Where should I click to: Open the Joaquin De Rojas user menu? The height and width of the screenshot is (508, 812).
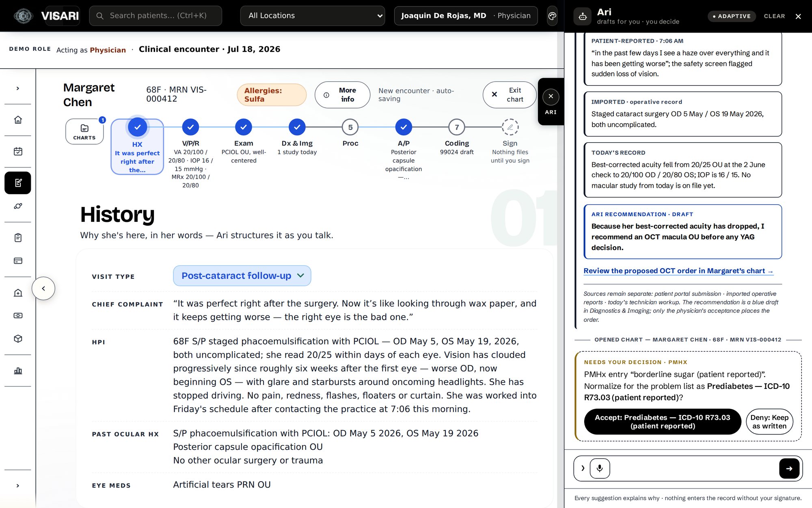click(x=466, y=16)
